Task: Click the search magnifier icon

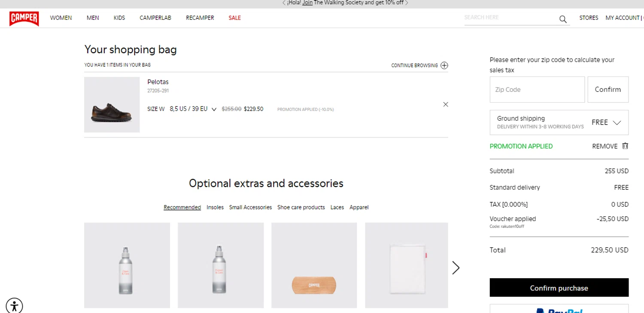Action: pyautogui.click(x=563, y=19)
